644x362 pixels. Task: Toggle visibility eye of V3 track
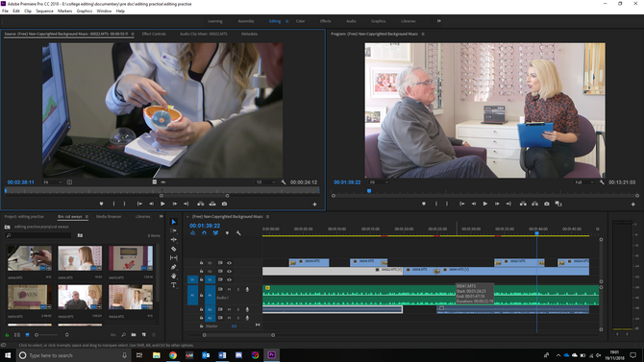click(229, 263)
